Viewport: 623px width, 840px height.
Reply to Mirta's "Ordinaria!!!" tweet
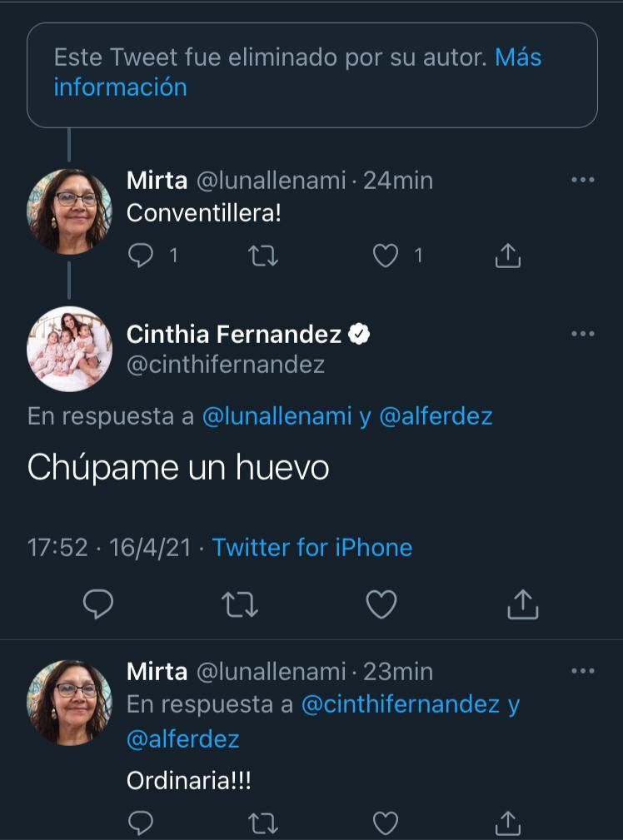[142, 823]
